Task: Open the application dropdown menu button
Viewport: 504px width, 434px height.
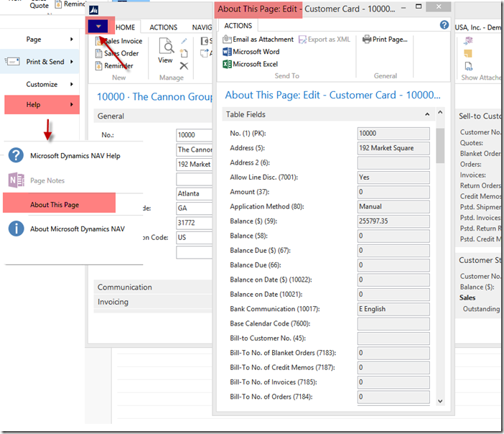Action: click(x=98, y=27)
